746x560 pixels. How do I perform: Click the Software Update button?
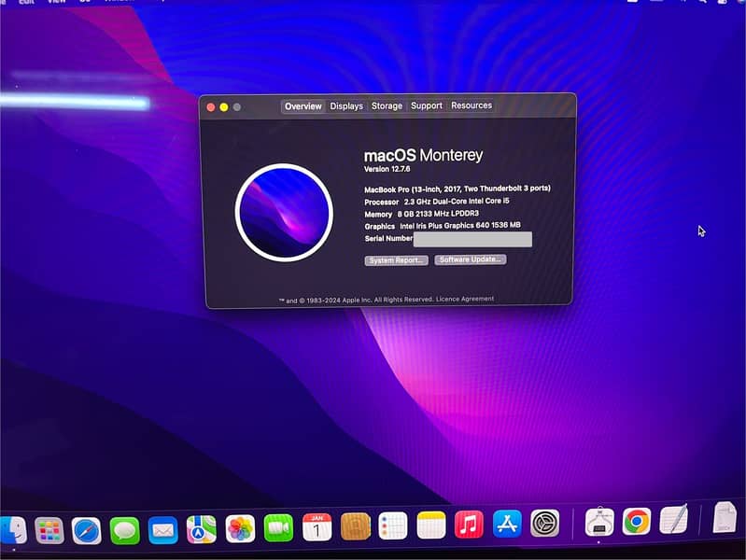coord(470,259)
